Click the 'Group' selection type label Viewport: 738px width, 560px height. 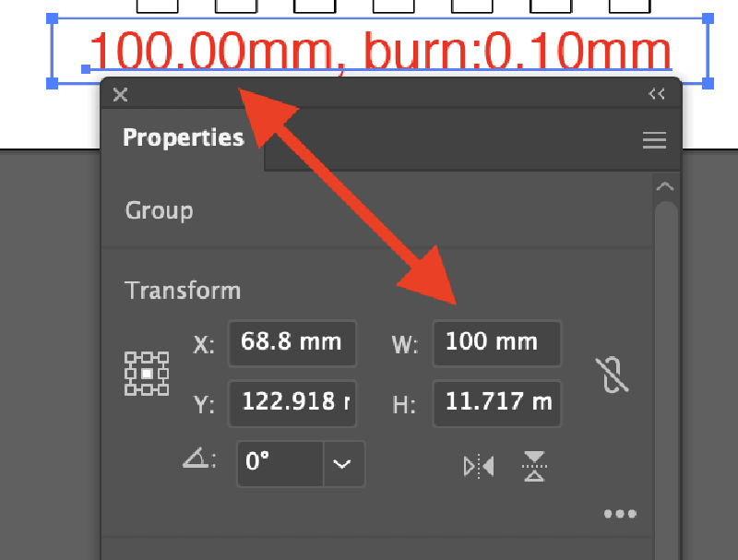click(x=159, y=210)
